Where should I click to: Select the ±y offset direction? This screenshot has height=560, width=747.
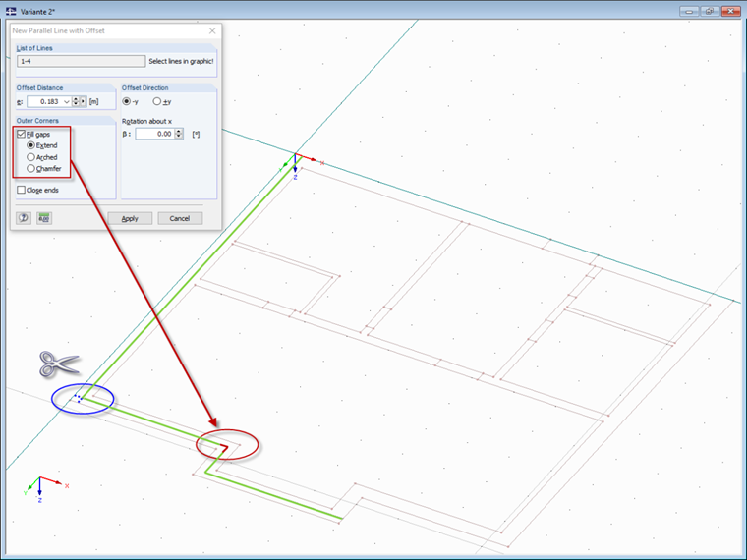[156, 101]
